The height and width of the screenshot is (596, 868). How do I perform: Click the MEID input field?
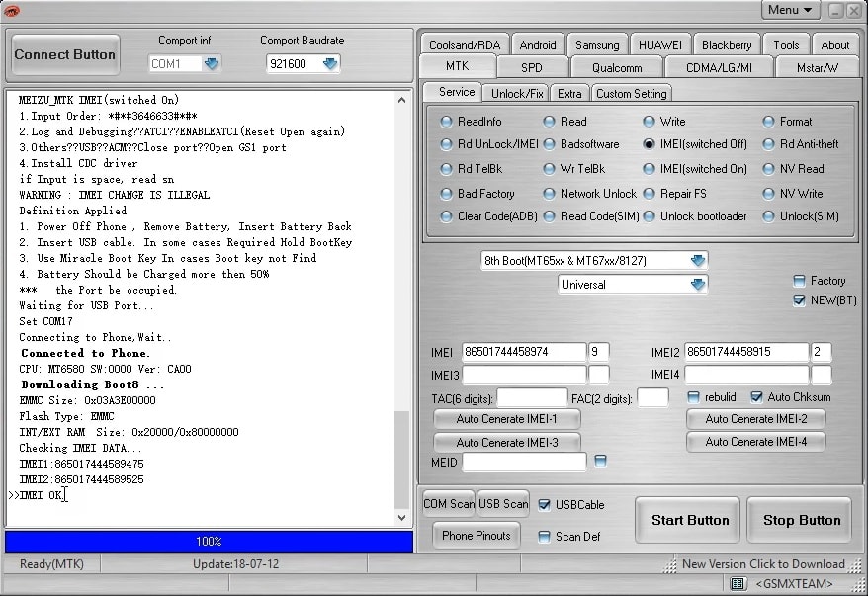(524, 462)
